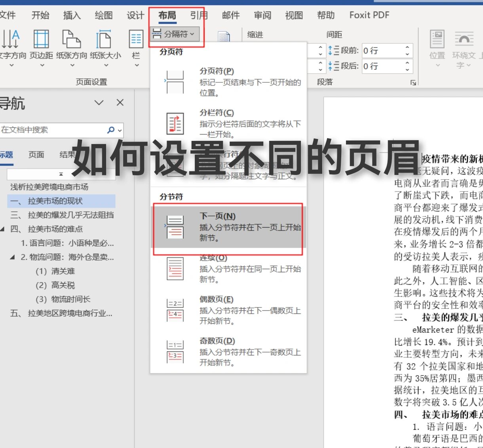Open the 审阅 ribbon tab
Screen dimensions: 483x448
[x=262, y=15]
